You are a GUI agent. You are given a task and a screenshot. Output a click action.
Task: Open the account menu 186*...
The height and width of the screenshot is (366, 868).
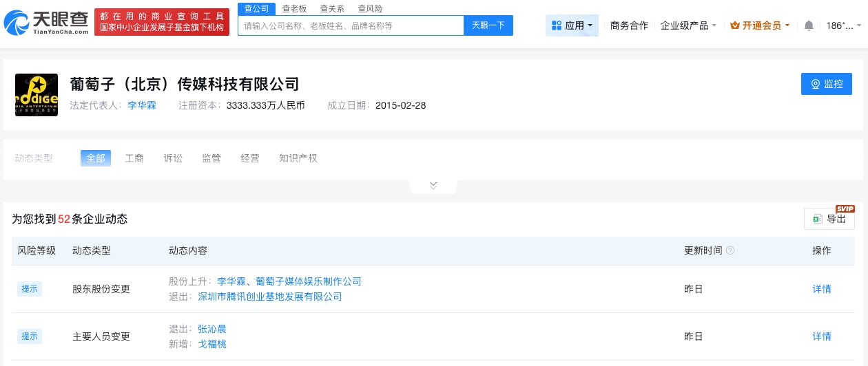843,25
